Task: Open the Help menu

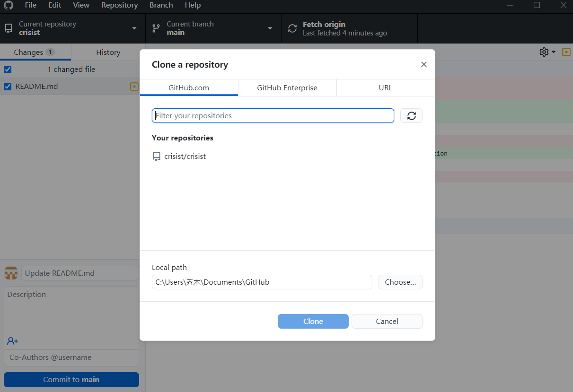Action: tap(193, 5)
